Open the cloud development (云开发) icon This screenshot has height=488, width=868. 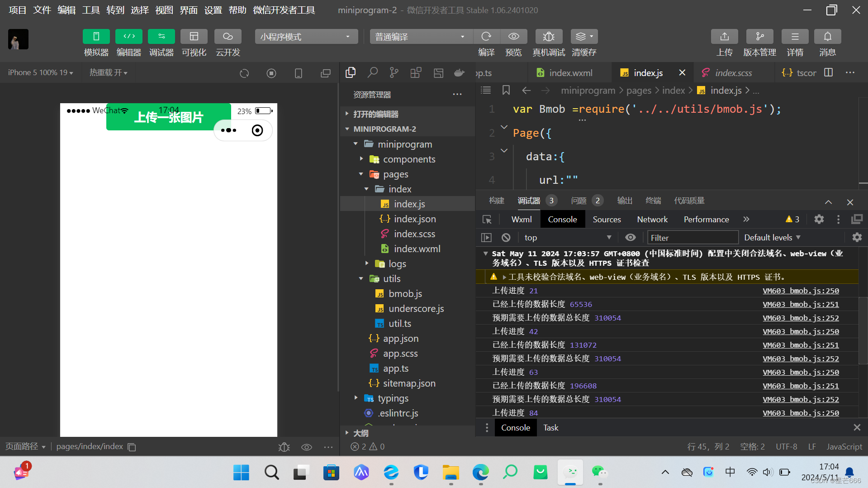click(228, 37)
